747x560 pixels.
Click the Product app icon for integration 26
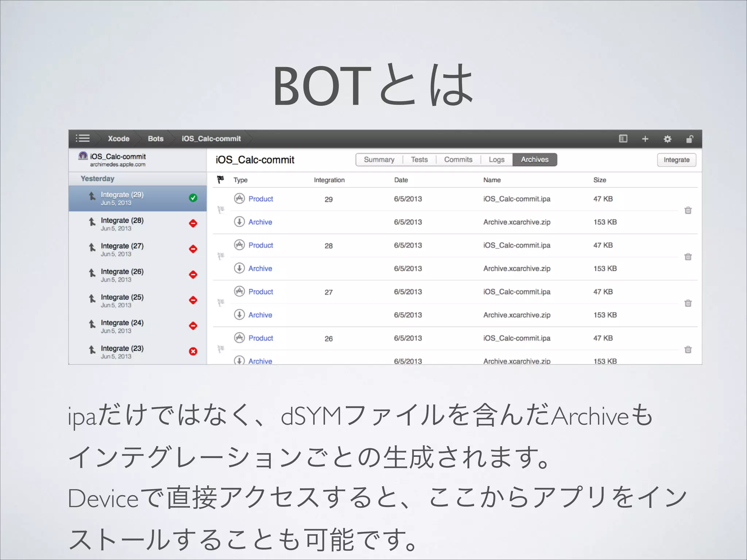pyautogui.click(x=239, y=338)
